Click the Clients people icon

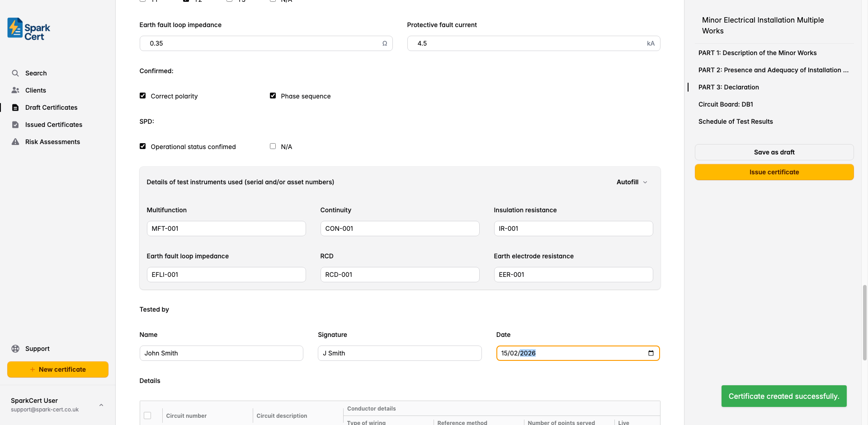15,90
